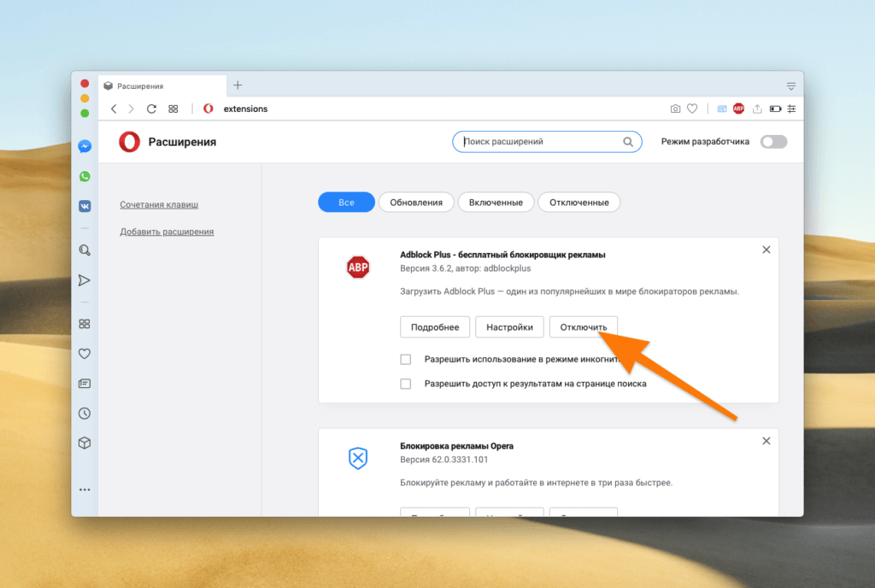875x588 pixels.
Task: Toggle developer mode switch
Action: tap(773, 142)
